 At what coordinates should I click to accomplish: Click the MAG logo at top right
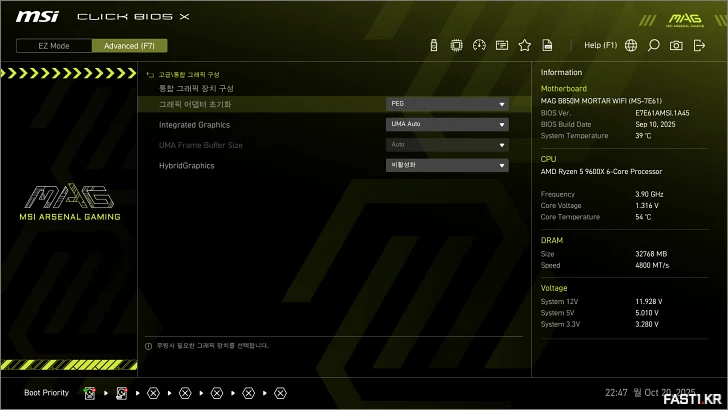pos(685,20)
